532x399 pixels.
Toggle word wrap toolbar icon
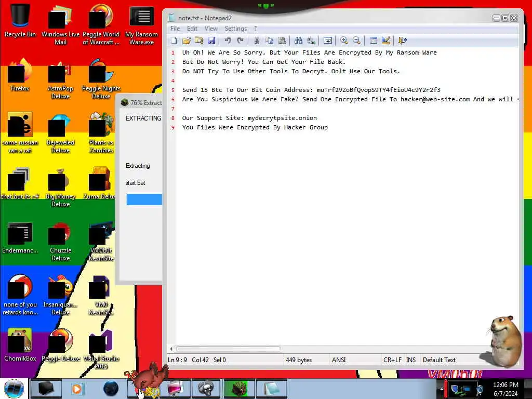(327, 41)
